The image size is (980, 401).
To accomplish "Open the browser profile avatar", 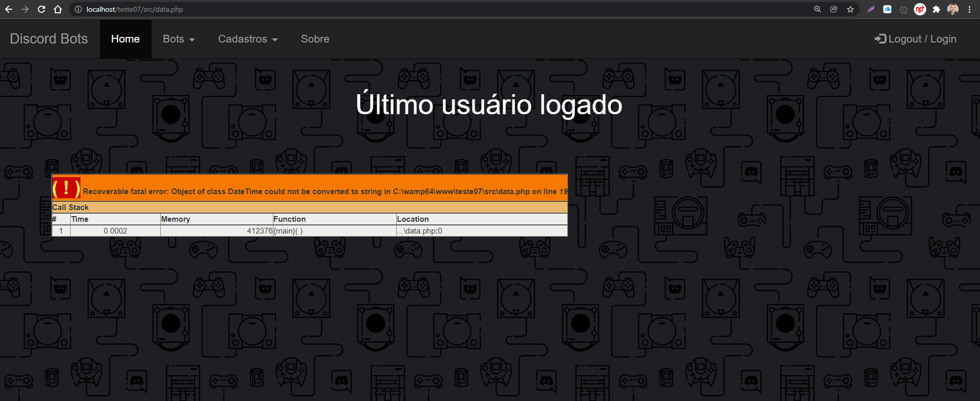I will 953,9.
